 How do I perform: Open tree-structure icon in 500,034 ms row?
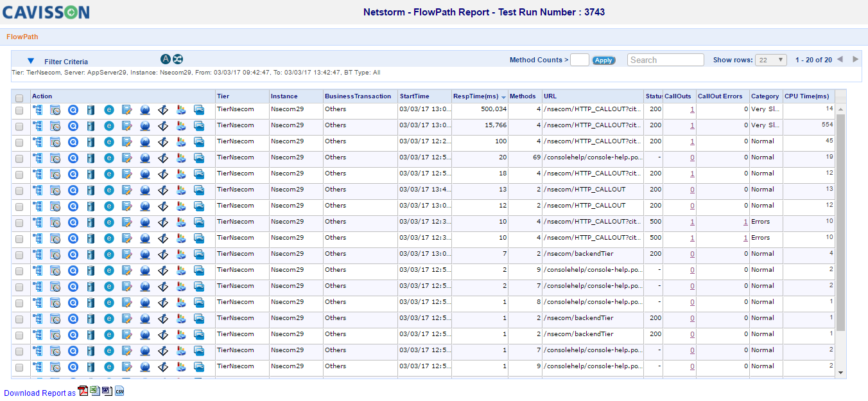(x=37, y=110)
